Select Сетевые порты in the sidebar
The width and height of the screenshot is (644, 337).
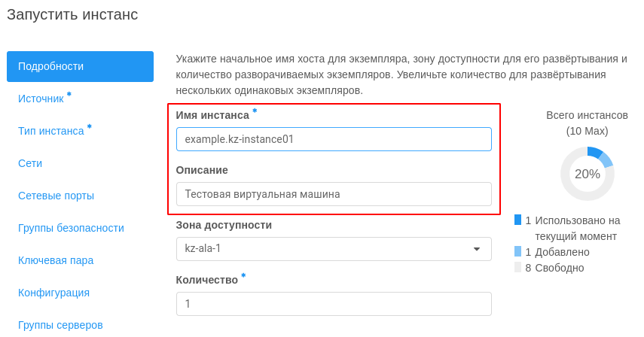(56, 196)
